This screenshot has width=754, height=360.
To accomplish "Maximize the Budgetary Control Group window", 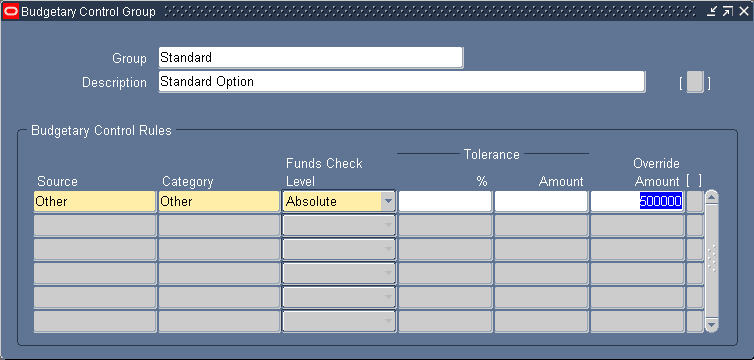I will point(728,12).
